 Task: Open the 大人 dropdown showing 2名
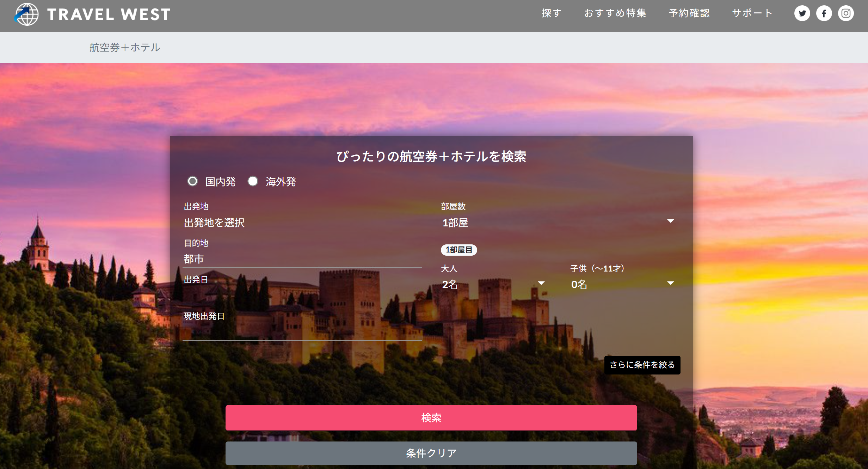pos(495,284)
